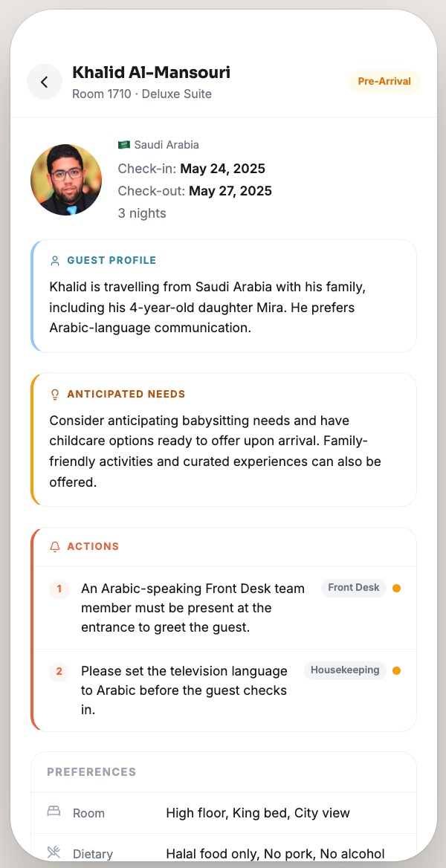Click the Front Desk department tag
The height and width of the screenshot is (868, 446).
354,587
